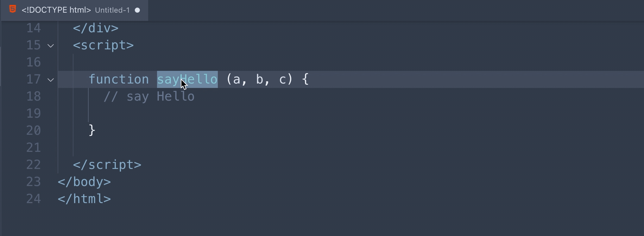Click line number 24 in the gutter

tap(34, 199)
